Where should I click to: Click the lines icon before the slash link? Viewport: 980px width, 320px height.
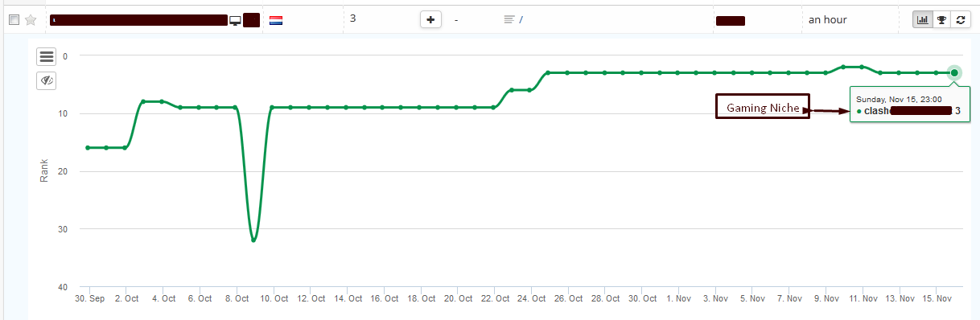[509, 19]
